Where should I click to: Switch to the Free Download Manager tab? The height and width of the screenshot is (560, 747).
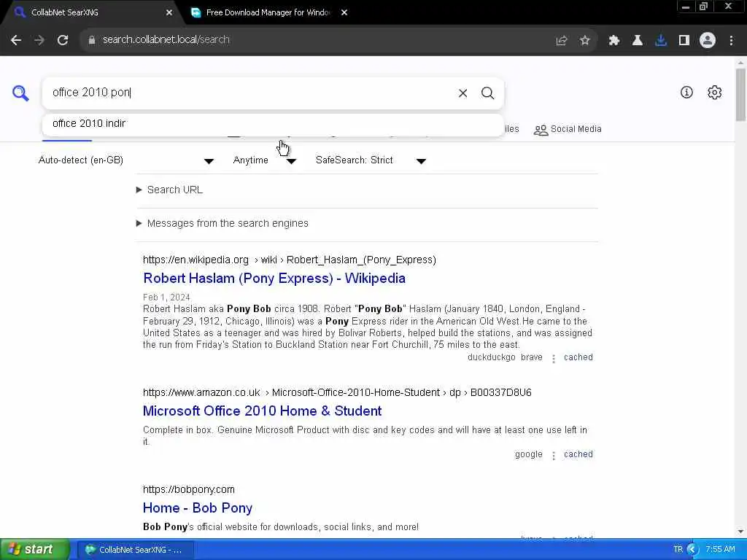(269, 13)
